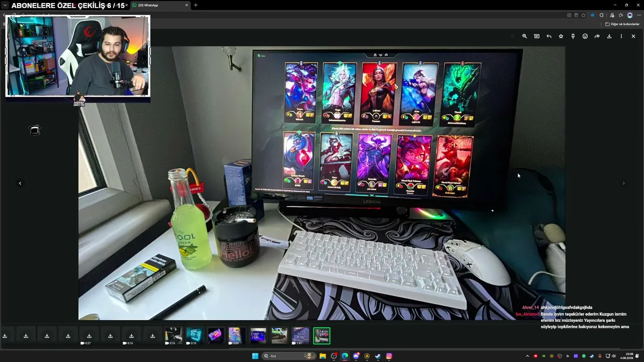Open the tab actions menu chevron
644x362 pixels.
[5, 6]
